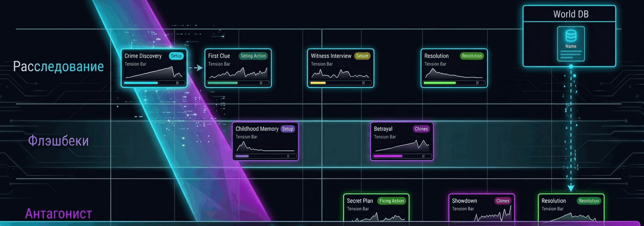
Task: Click the Seting Action tag on First Clue
Action: coord(253,56)
